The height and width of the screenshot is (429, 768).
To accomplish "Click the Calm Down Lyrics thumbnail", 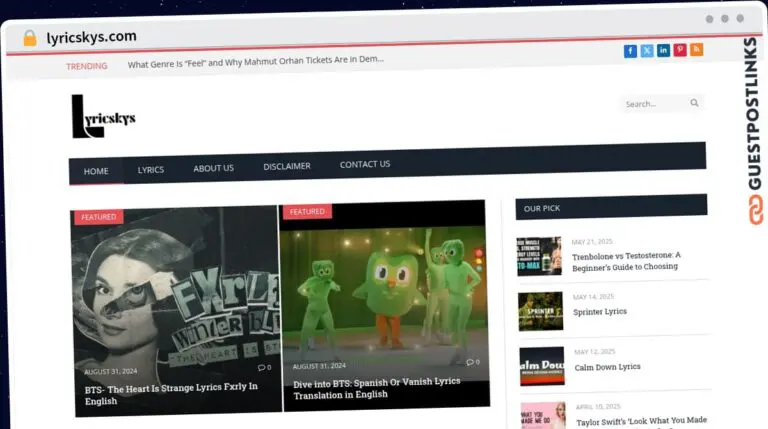I will point(541,366).
